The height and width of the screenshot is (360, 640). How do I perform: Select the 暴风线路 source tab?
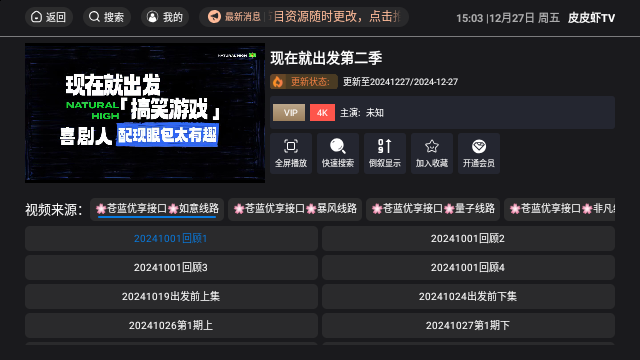[295, 209]
